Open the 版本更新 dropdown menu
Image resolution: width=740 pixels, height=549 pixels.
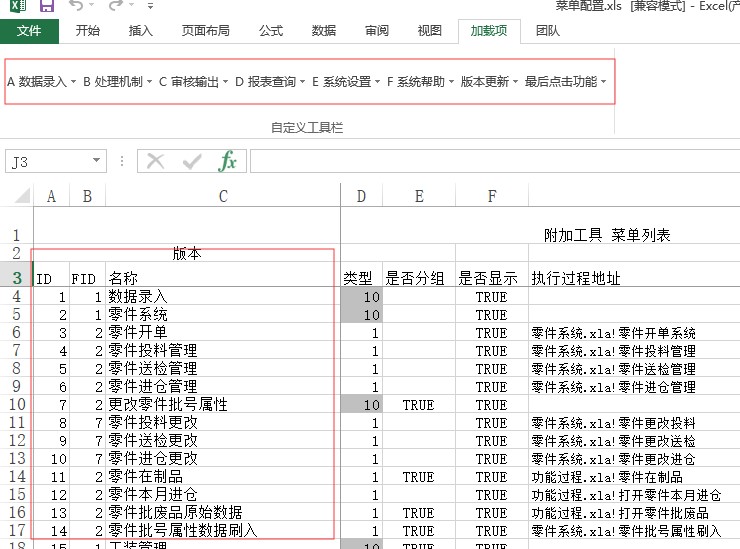(490, 82)
